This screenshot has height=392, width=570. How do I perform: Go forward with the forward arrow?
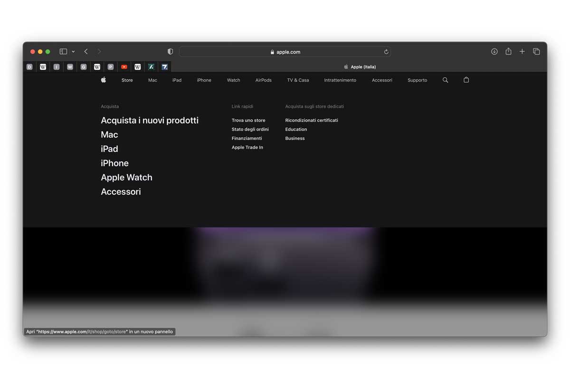coord(99,51)
